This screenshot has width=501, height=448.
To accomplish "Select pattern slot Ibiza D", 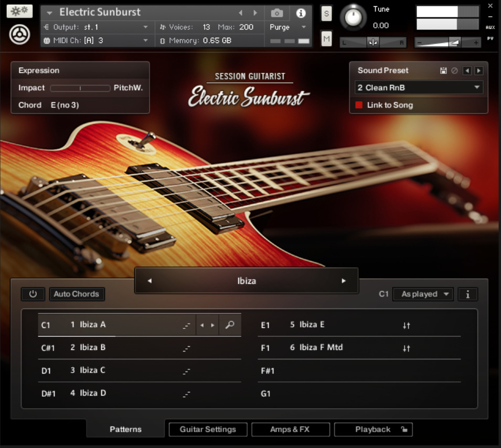I will (140, 393).
